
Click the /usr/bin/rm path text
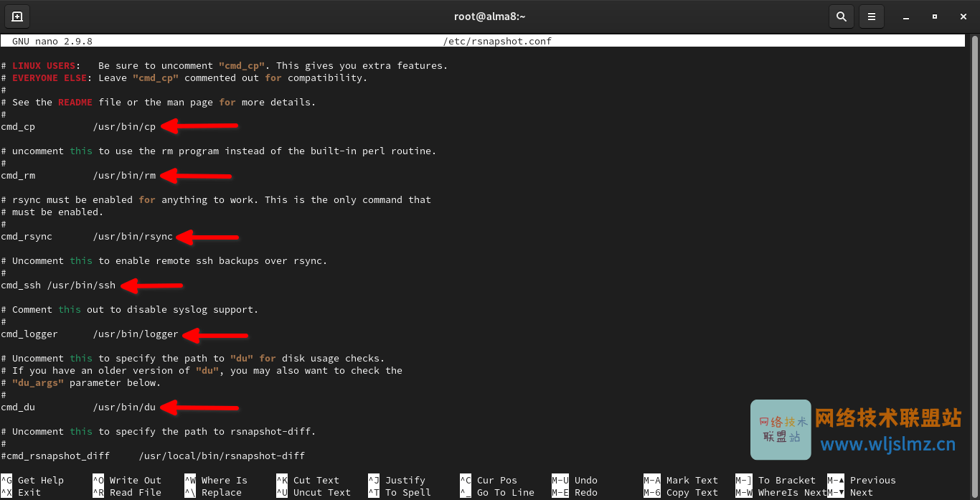pyautogui.click(x=124, y=176)
